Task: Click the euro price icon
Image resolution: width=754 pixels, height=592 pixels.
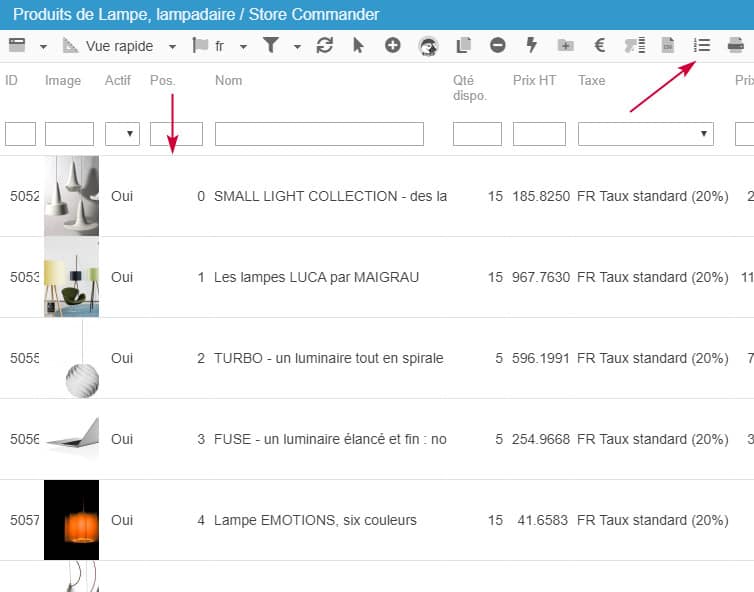Action: point(599,45)
